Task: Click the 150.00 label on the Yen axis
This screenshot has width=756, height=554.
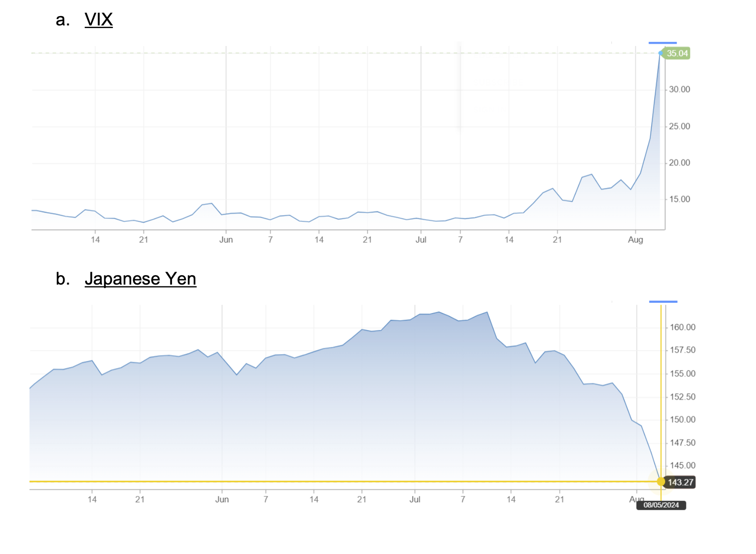Action: (682, 420)
